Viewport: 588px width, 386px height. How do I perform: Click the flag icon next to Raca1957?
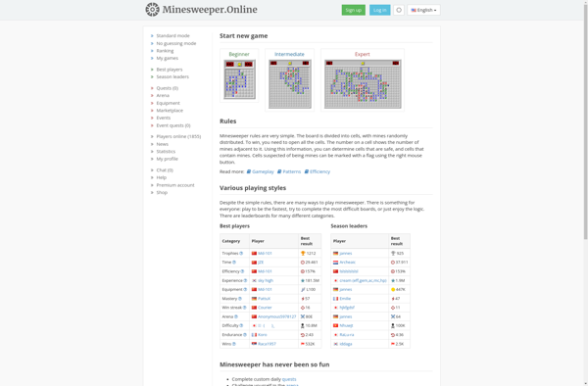(254, 344)
